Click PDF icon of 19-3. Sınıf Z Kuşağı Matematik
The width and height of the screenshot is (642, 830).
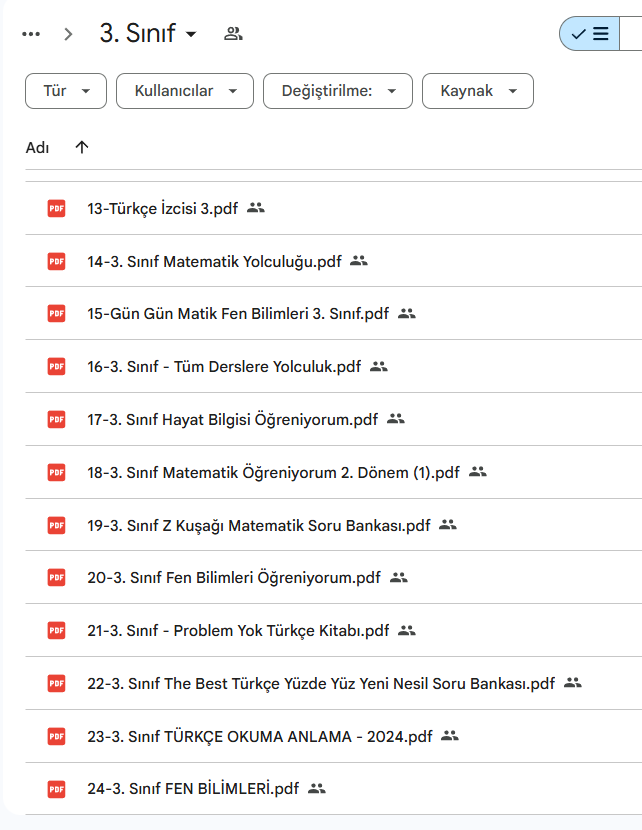point(57,526)
